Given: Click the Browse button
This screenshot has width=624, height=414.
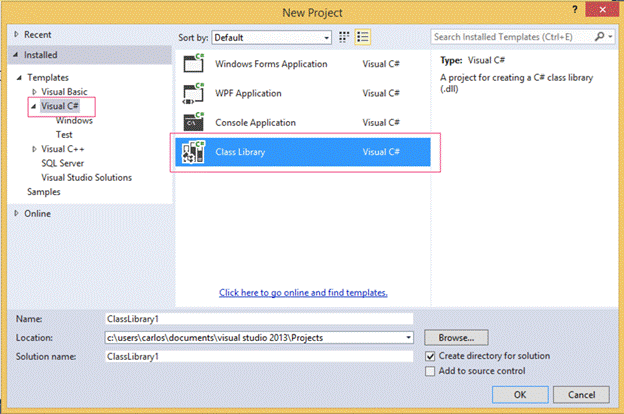Looking at the screenshot, I should (x=456, y=338).
